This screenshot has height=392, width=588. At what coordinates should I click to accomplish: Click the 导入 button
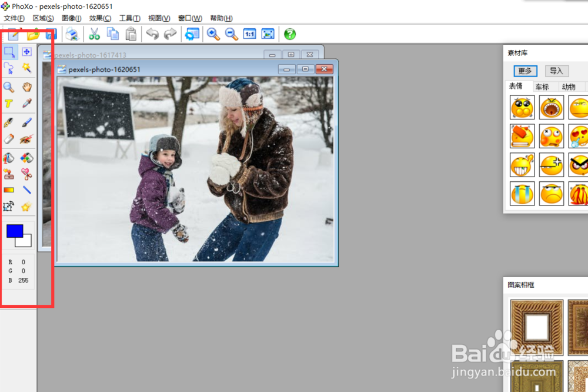point(556,71)
